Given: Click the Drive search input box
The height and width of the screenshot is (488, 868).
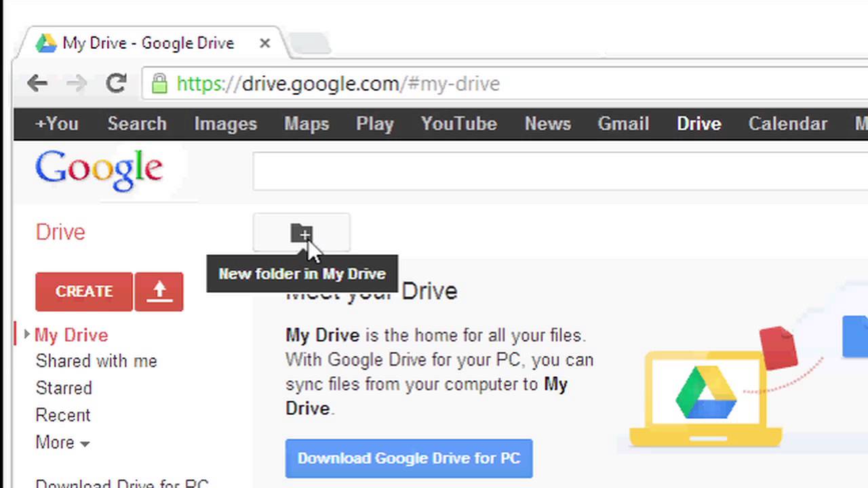Looking at the screenshot, I should click(x=560, y=171).
